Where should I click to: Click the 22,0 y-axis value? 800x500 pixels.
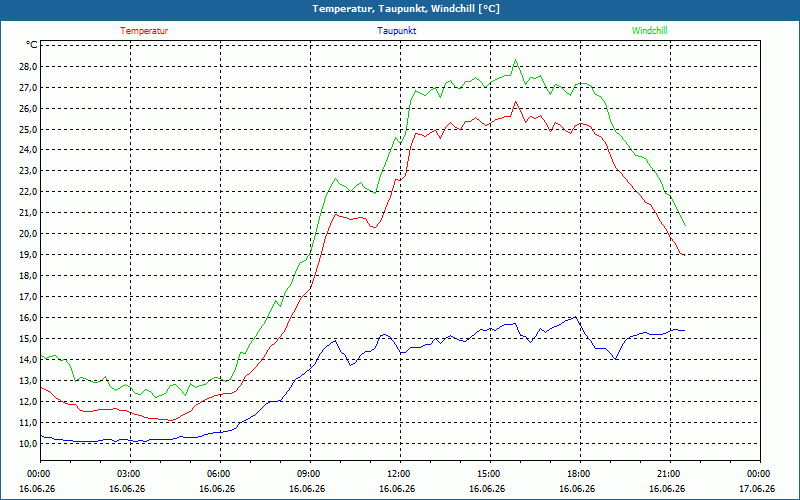tap(28, 192)
